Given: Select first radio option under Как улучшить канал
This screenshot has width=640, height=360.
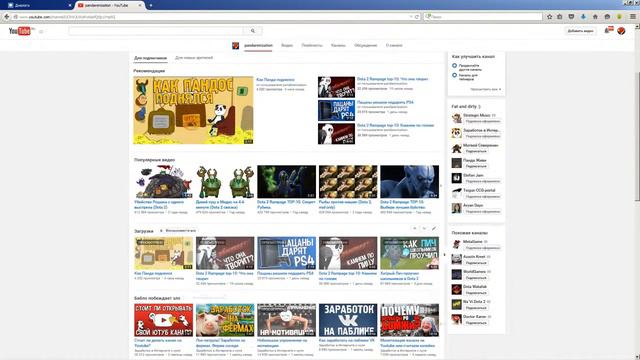Looking at the screenshot, I should click(x=454, y=65).
